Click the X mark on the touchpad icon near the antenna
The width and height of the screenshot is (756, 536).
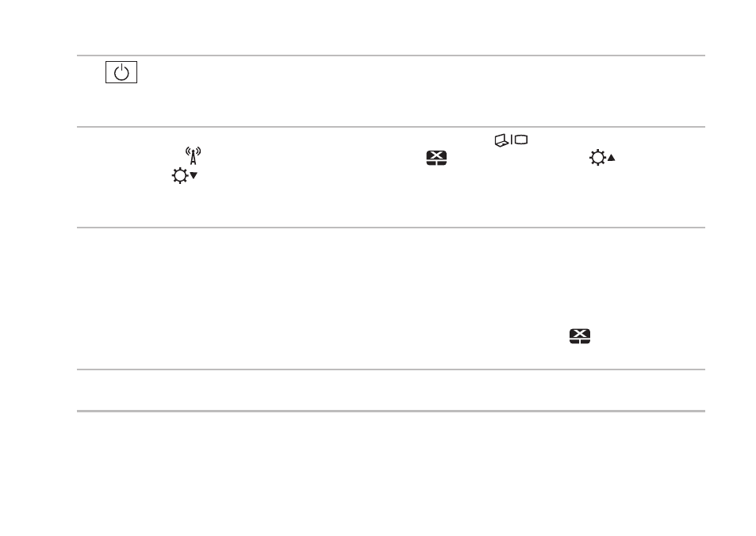(437, 155)
